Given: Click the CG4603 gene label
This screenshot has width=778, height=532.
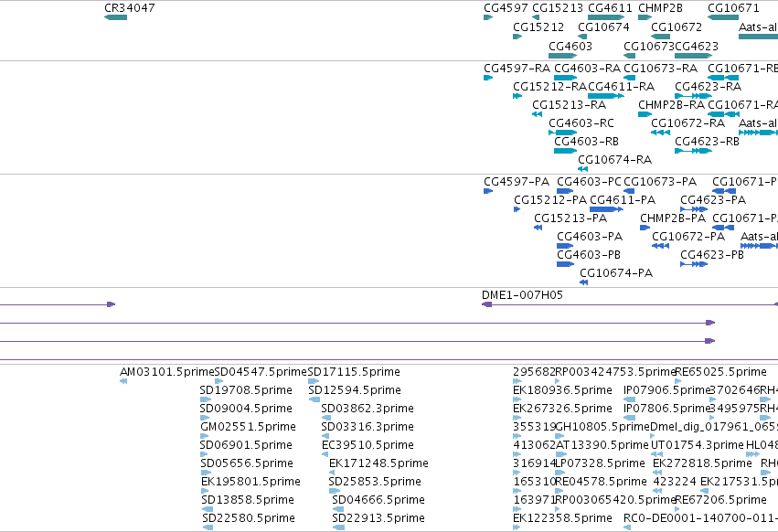Looking at the screenshot, I should 570,46.
